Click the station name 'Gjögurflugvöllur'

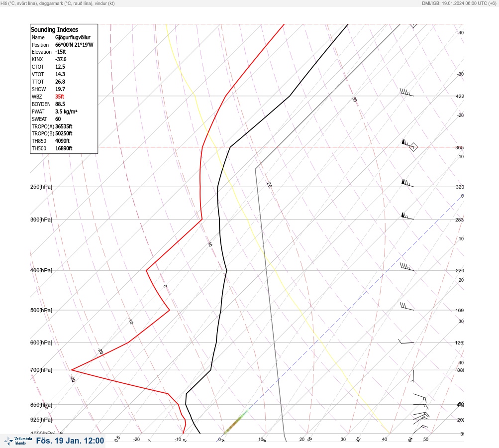[x=73, y=37]
